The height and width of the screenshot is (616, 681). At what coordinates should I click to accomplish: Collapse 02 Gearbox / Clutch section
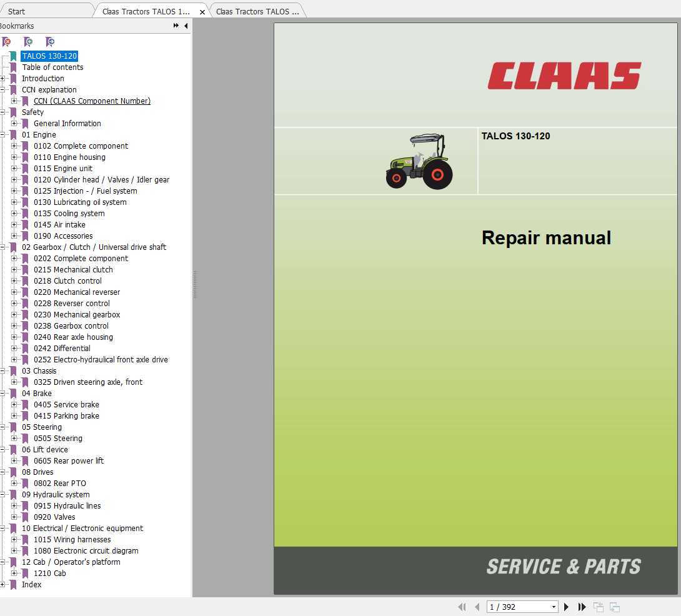tap(2, 247)
